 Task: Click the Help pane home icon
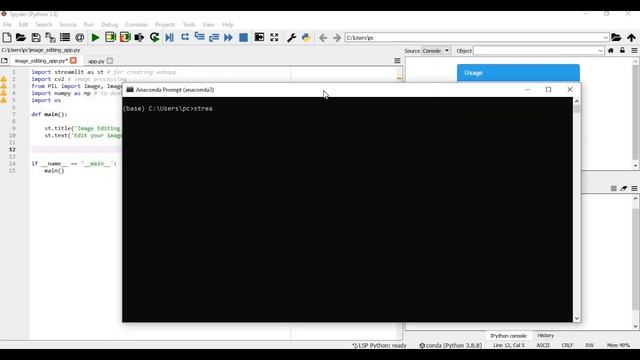611,51
